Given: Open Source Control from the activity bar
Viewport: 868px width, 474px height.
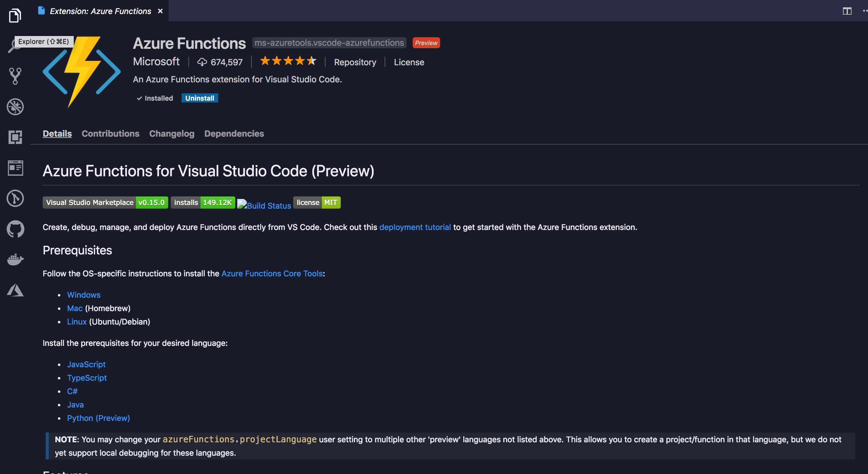Looking at the screenshot, I should 15,76.
